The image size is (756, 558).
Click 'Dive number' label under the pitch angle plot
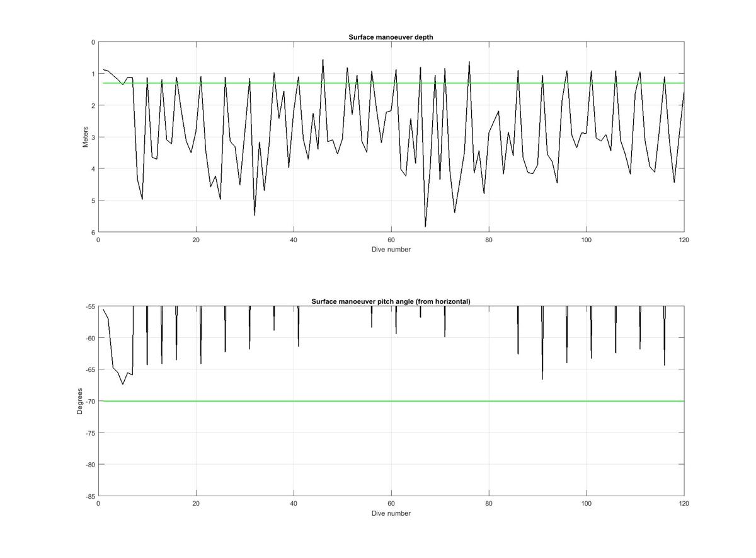click(391, 513)
